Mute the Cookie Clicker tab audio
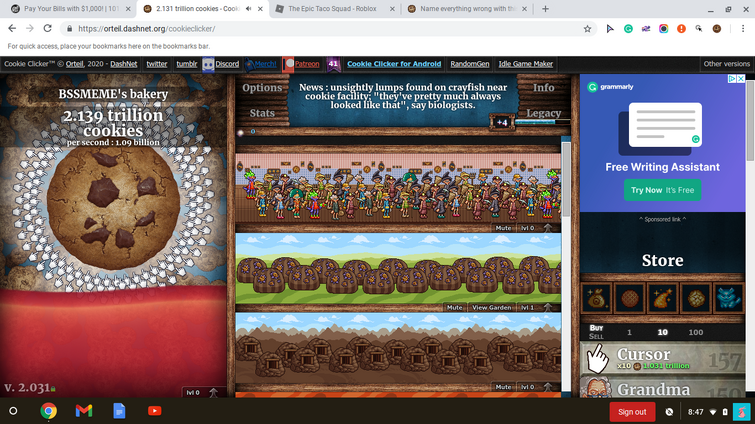755x424 pixels. pos(248,9)
